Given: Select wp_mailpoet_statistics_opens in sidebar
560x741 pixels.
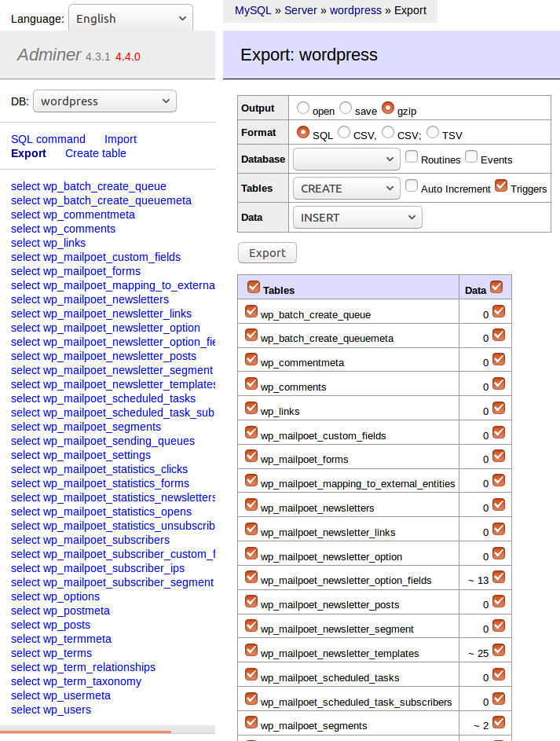Looking at the screenshot, I should [101, 512].
